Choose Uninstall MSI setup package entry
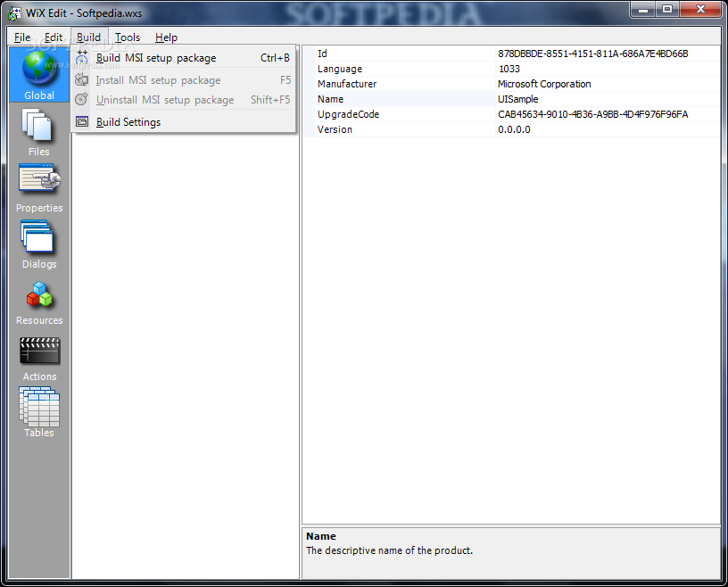The width and height of the screenshot is (728, 587). 184,99
